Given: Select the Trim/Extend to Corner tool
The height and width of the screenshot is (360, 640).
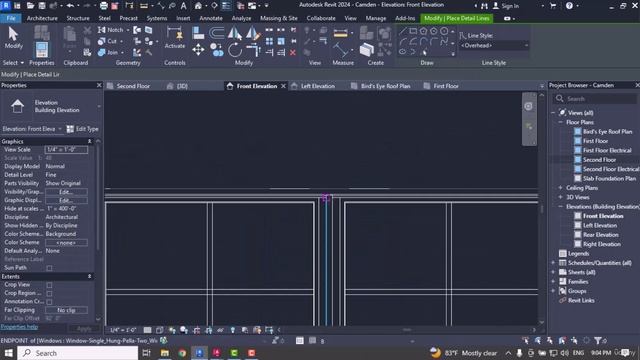Looking at the screenshot, I should (x=253, y=50).
